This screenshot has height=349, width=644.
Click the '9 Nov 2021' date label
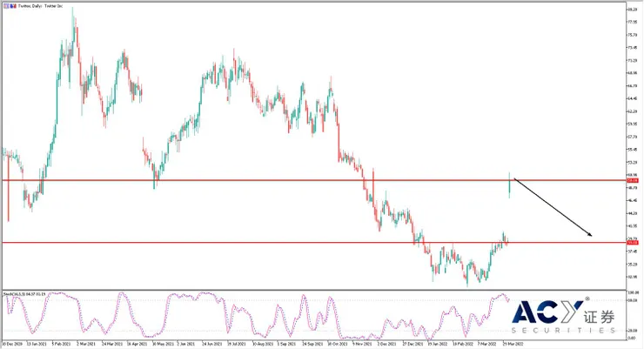click(x=363, y=344)
